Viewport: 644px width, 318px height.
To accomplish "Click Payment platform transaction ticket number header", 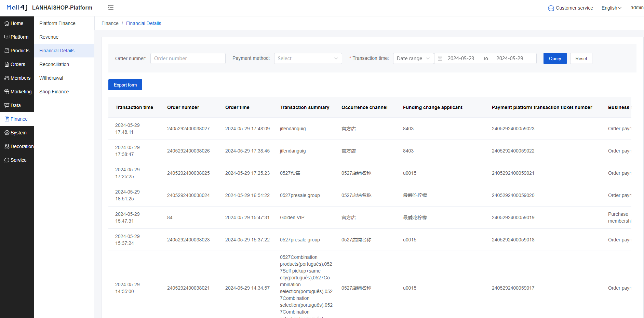I will pyautogui.click(x=542, y=107).
